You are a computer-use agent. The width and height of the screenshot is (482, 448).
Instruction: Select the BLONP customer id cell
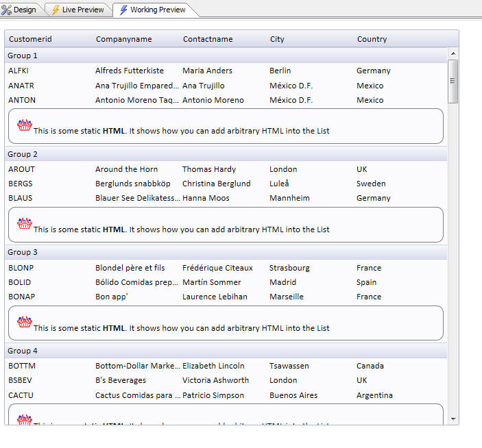21,268
